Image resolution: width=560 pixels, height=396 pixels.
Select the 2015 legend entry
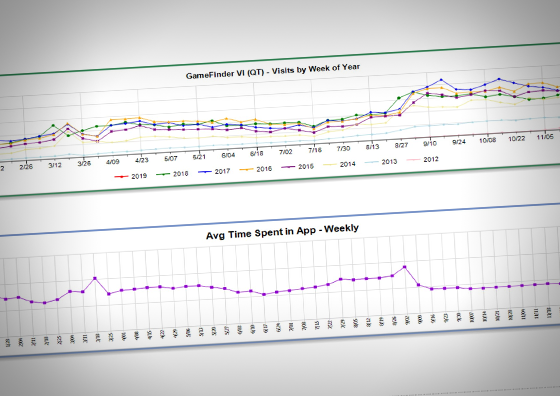click(298, 166)
